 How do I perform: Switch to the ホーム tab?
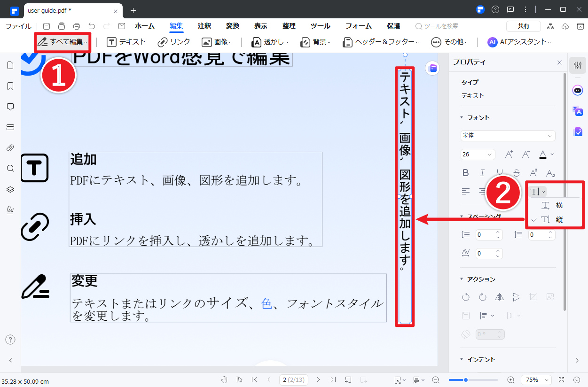tap(145, 26)
